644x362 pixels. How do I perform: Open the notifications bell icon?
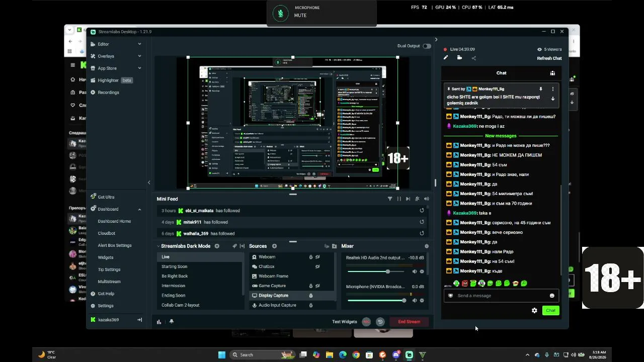click(x=172, y=322)
